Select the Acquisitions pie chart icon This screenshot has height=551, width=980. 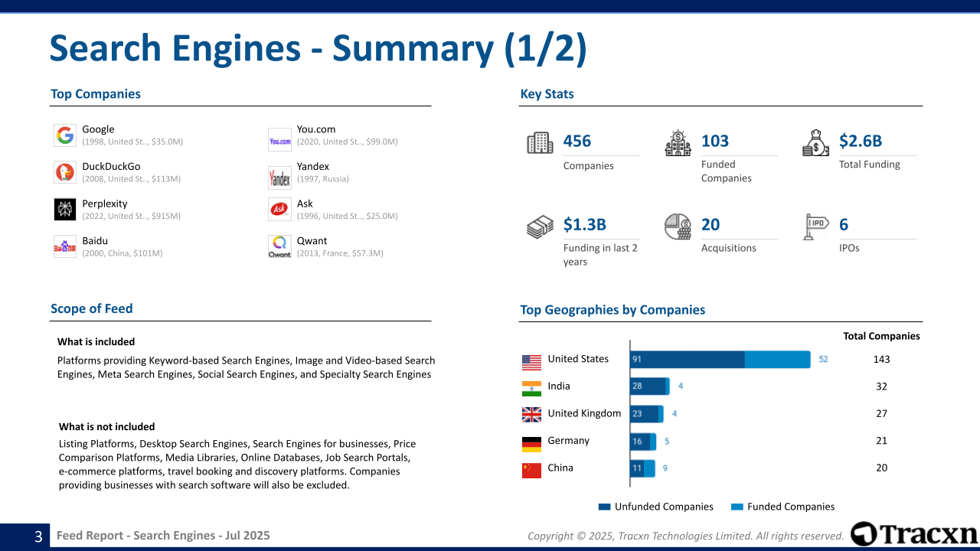(678, 227)
